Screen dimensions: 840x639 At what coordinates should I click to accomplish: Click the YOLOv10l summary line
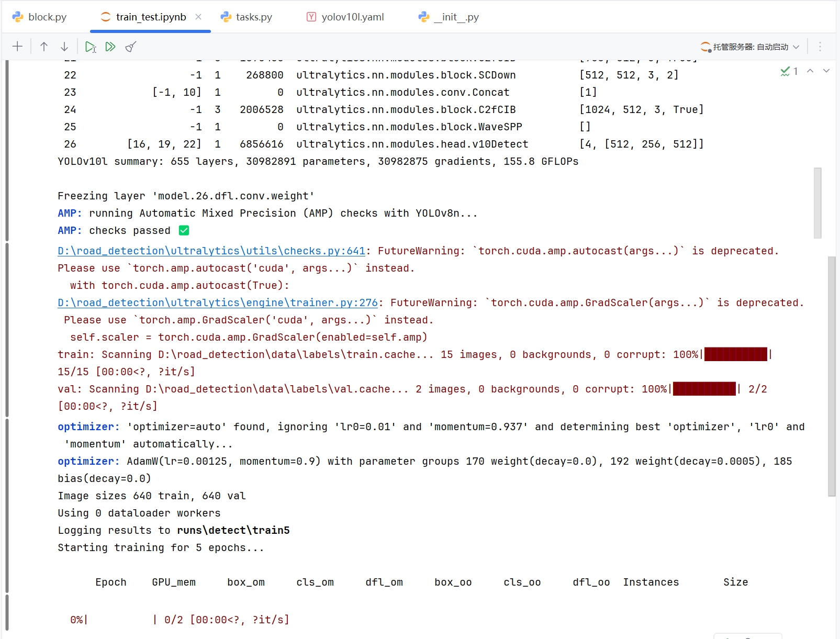(x=318, y=161)
